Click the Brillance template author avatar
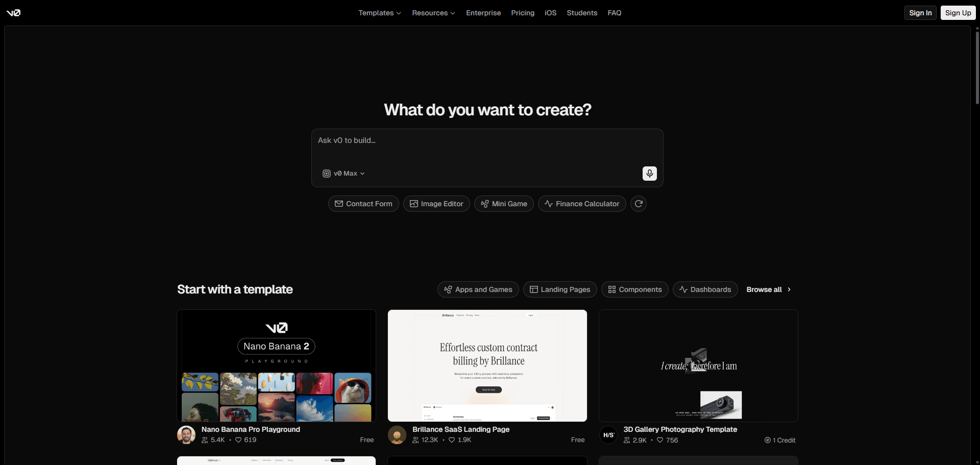Image resolution: width=980 pixels, height=465 pixels. tap(397, 435)
